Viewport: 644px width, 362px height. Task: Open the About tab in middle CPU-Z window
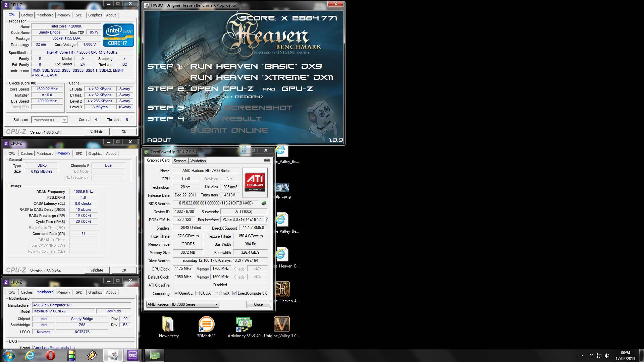[x=111, y=154]
